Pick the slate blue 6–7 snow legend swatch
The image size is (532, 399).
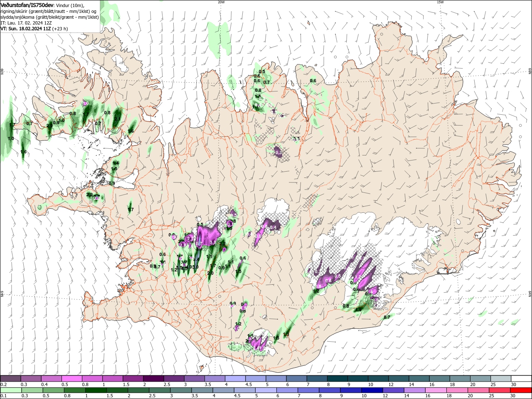tap(296, 379)
